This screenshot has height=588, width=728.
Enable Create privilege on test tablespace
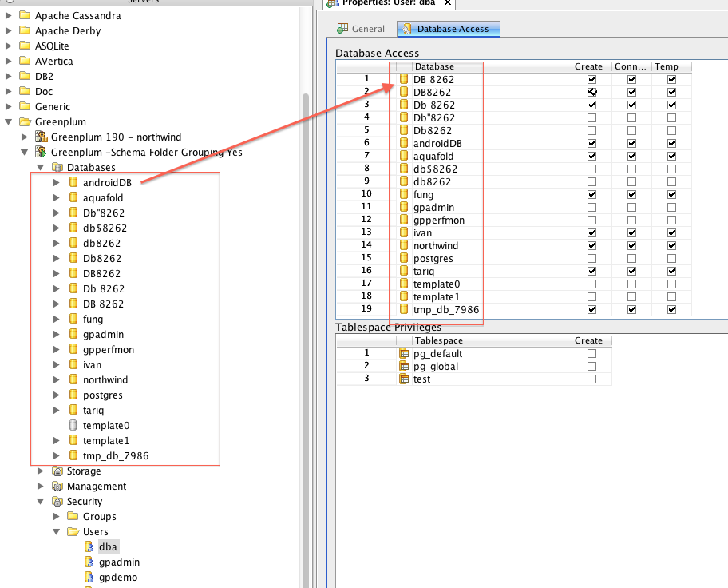[591, 379]
